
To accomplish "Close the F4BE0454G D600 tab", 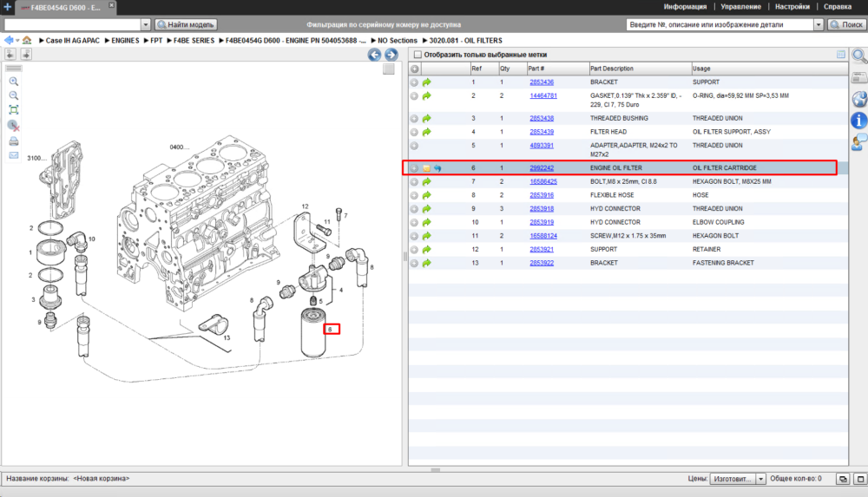I will 111,5.
